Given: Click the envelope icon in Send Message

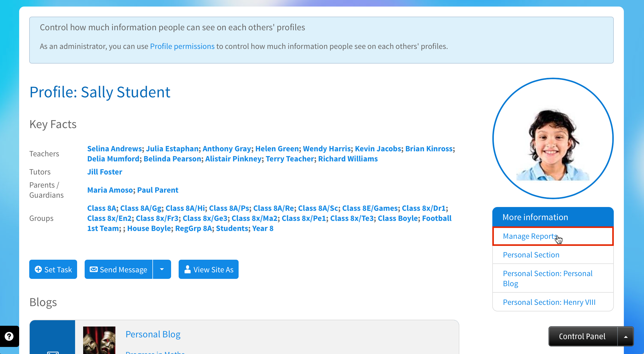Looking at the screenshot, I should click(93, 269).
